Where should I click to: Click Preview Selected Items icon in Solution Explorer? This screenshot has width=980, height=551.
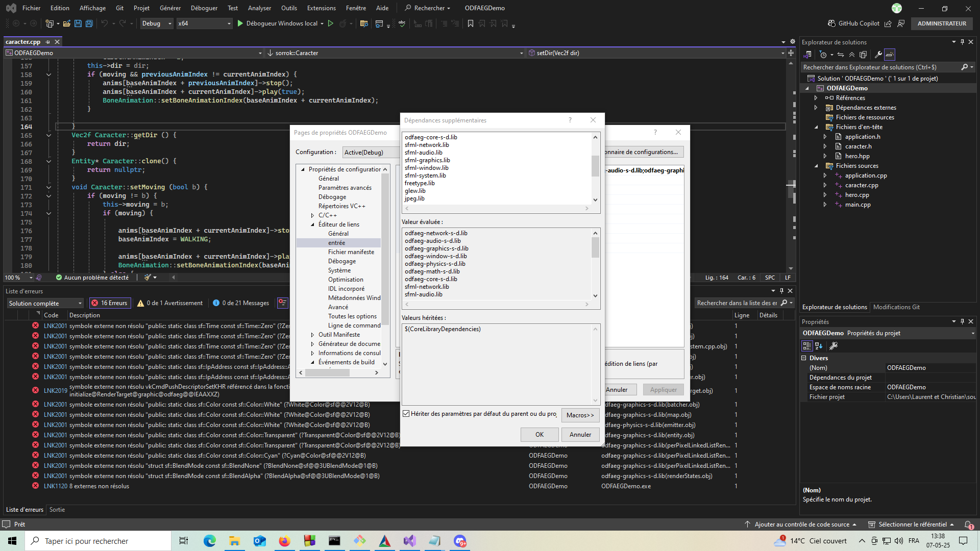[890, 55]
